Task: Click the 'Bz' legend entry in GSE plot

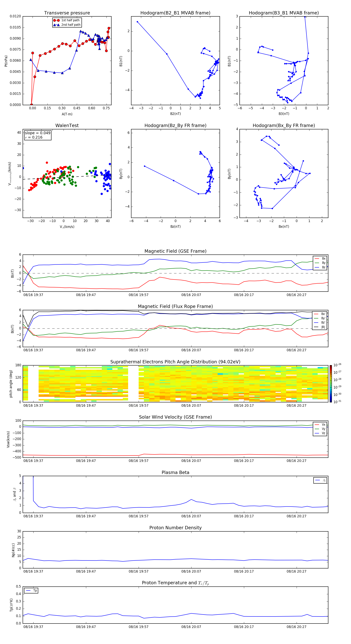Action: click(x=320, y=267)
